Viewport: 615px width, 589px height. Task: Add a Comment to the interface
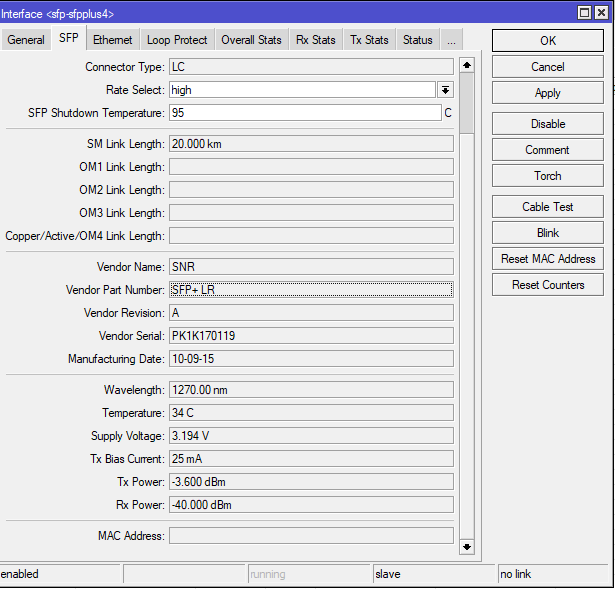tap(547, 150)
